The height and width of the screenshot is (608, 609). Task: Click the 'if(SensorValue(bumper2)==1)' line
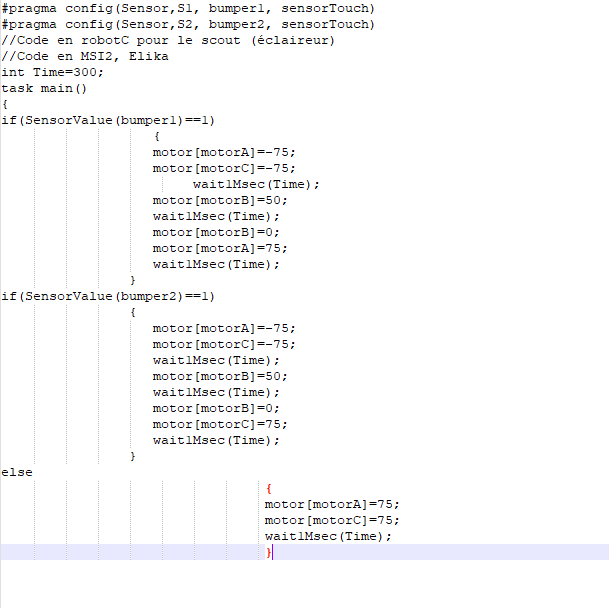[x=108, y=296]
